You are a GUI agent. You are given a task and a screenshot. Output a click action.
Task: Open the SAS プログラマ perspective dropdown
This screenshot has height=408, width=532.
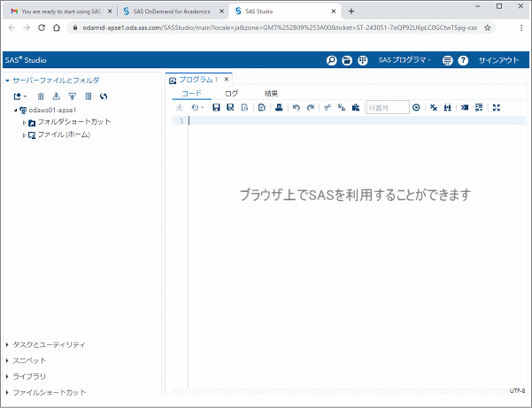click(x=405, y=60)
